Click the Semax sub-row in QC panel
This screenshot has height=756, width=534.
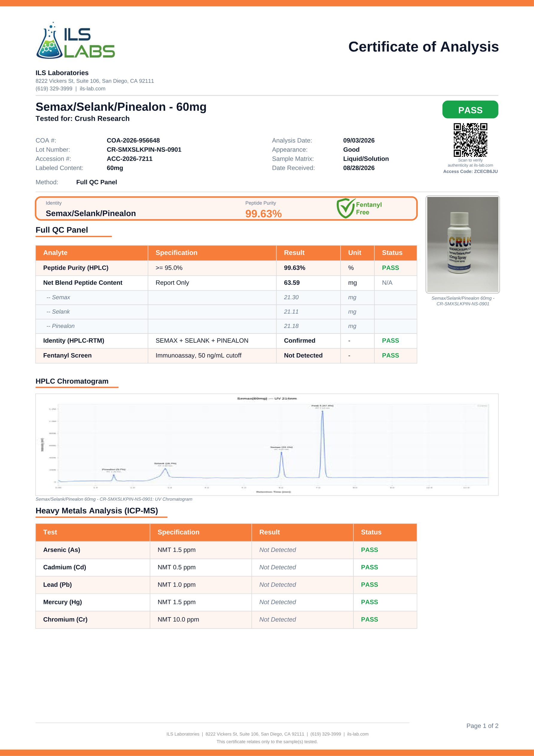[x=226, y=297]
